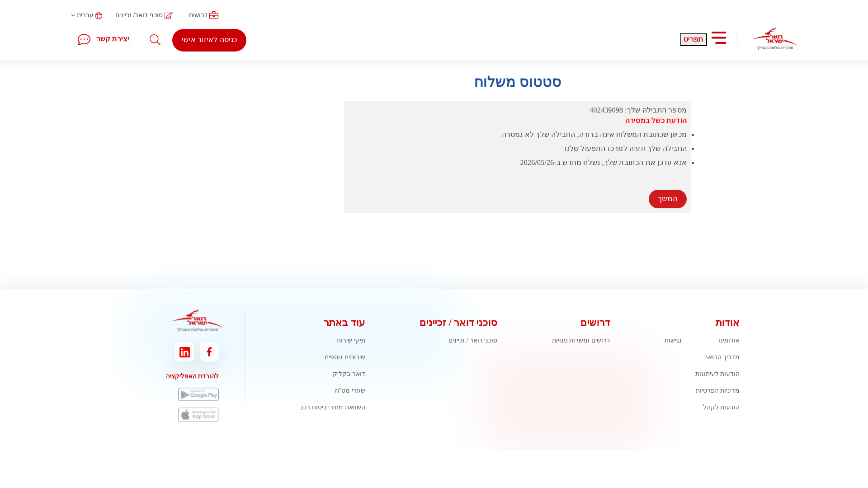Click the אודות footer heading
868x488 pixels.
[727, 323]
